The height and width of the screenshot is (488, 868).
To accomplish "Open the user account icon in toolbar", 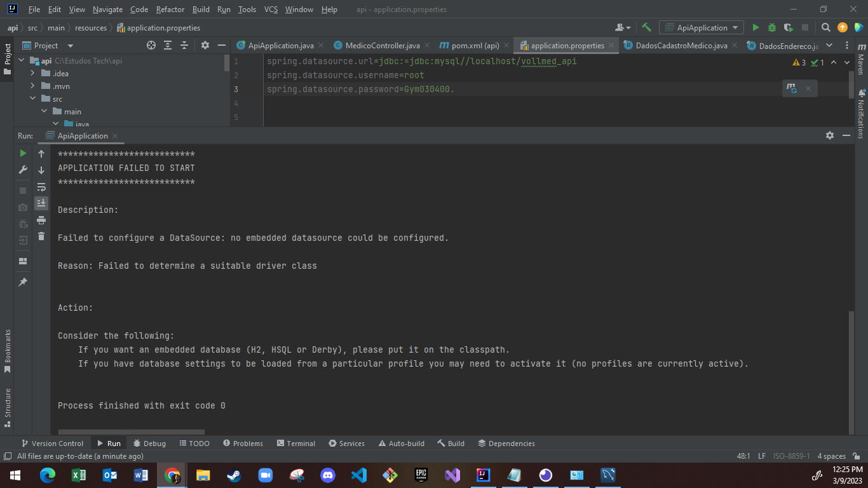I will (623, 27).
